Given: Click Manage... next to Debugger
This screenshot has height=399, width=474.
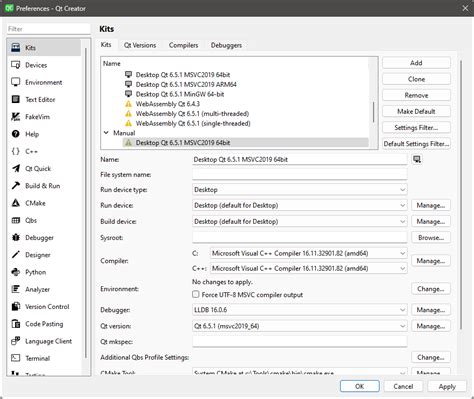Looking at the screenshot, I should click(431, 310).
